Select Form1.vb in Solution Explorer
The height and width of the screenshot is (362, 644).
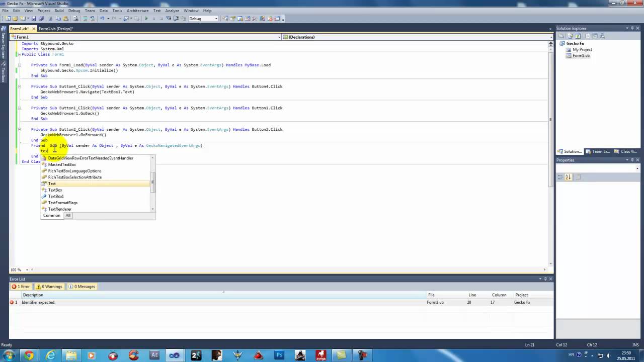[x=581, y=55]
